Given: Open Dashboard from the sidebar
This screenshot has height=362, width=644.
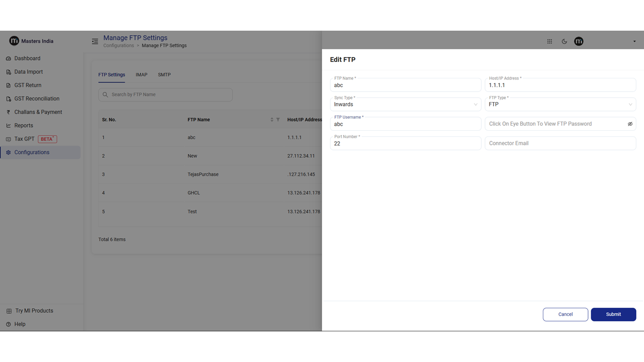Looking at the screenshot, I should [27, 58].
